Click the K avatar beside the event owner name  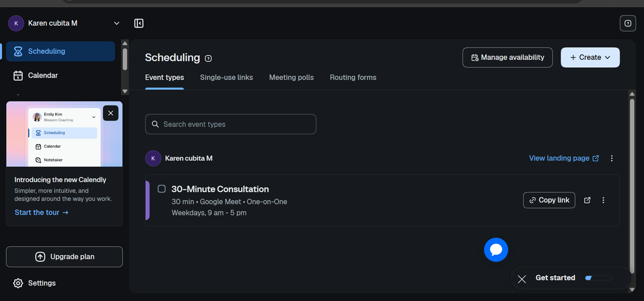coord(153,158)
